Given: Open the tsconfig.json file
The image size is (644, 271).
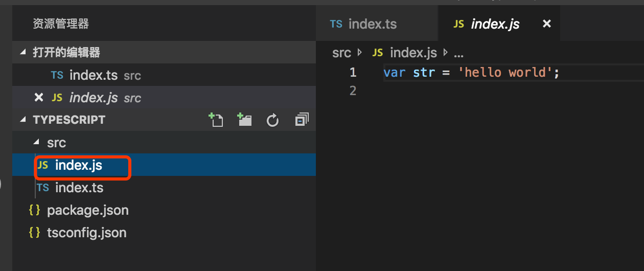Looking at the screenshot, I should 86,233.
